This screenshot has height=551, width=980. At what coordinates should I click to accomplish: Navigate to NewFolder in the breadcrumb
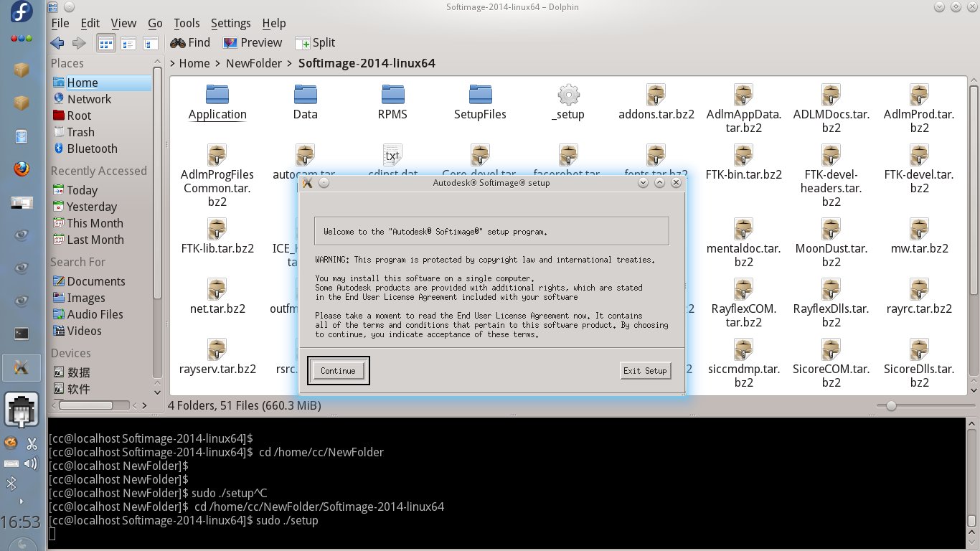click(x=254, y=63)
